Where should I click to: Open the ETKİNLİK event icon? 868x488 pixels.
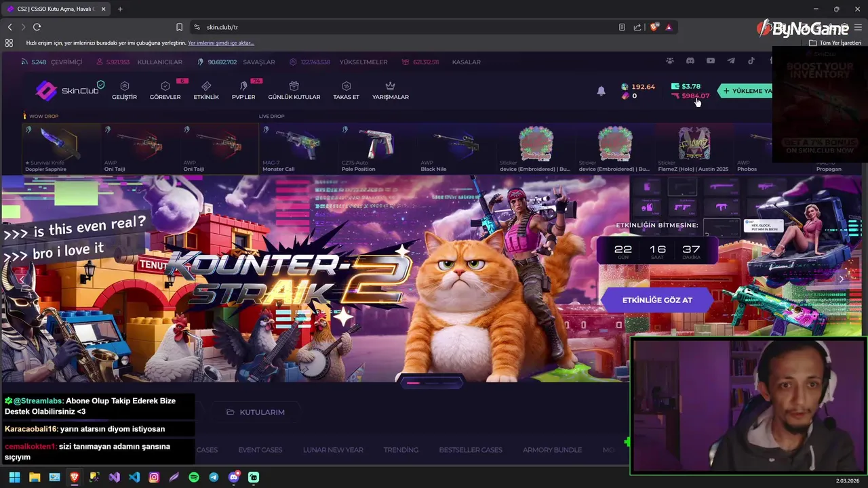(206, 86)
